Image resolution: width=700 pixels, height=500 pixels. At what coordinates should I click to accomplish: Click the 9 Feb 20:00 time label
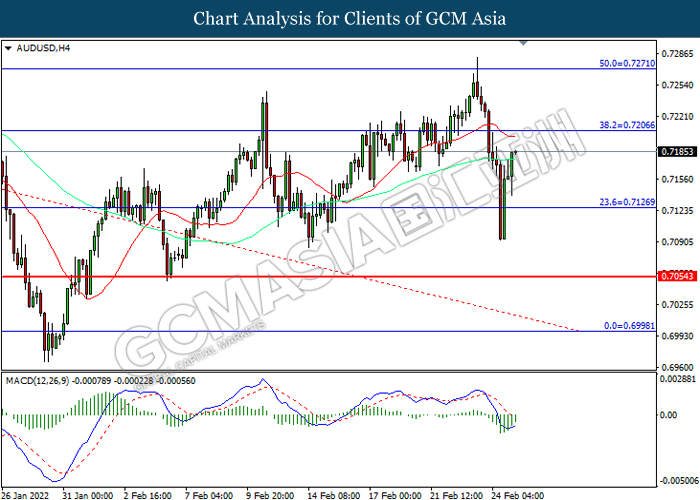pos(270,495)
